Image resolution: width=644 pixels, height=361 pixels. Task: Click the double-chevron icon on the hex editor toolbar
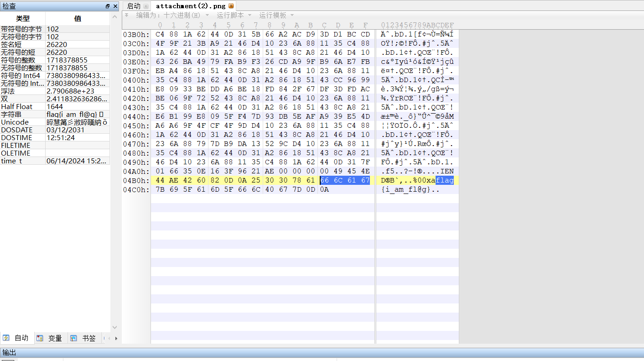tap(126, 15)
